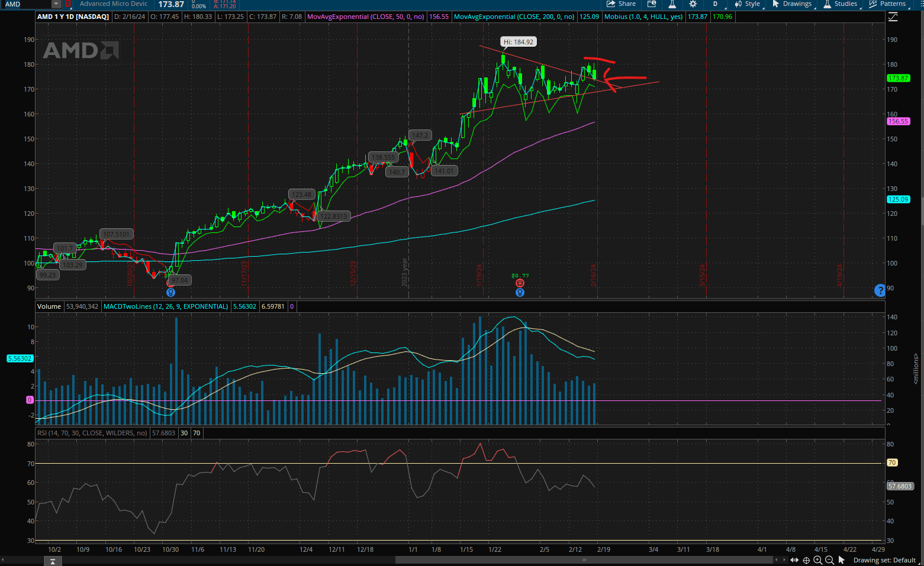
Task: Open the Share menu
Action: coord(621,4)
